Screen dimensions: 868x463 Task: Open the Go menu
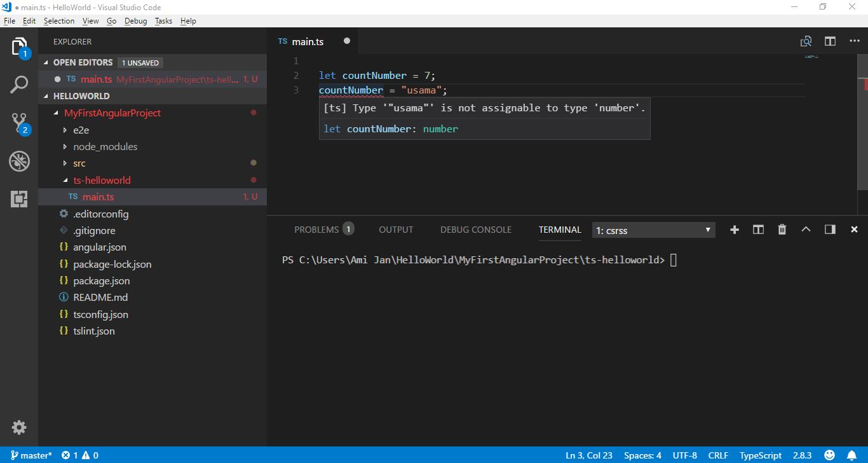pos(112,21)
